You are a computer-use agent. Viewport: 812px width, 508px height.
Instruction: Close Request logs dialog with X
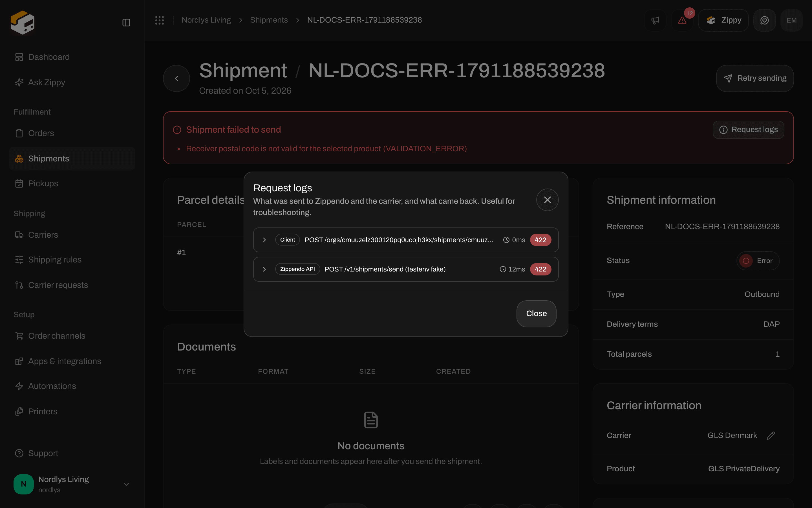click(x=547, y=200)
